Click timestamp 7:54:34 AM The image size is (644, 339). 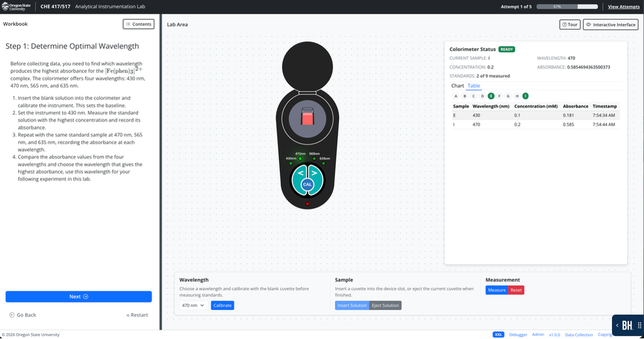(x=604, y=116)
